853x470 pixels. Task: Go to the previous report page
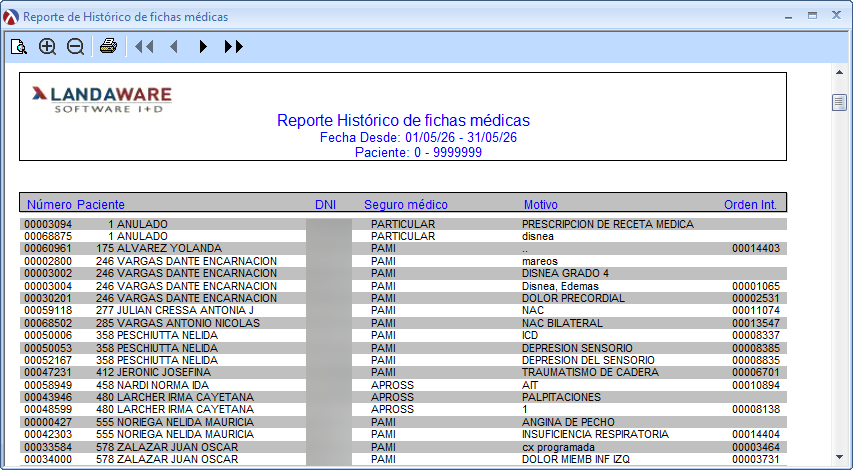click(174, 47)
